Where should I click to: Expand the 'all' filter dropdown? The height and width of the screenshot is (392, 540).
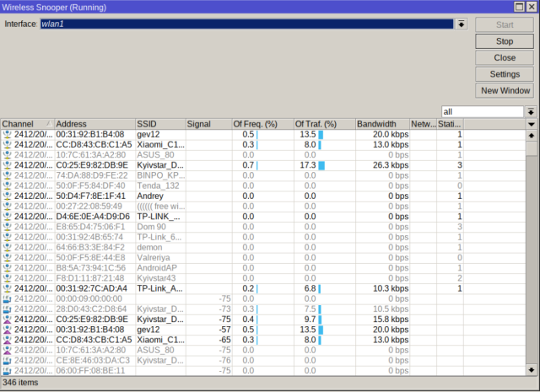(x=531, y=111)
